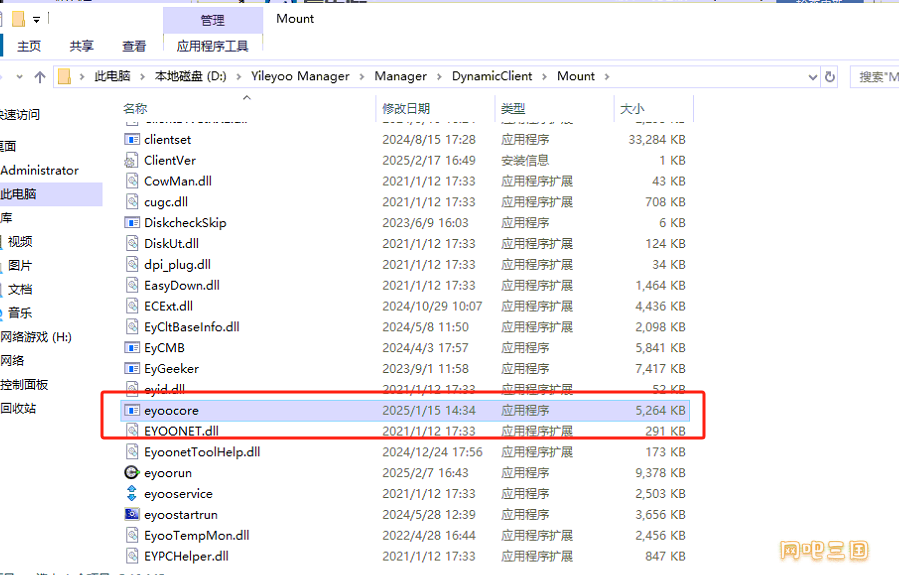Expand the chevron after Mount in path

pos(607,76)
